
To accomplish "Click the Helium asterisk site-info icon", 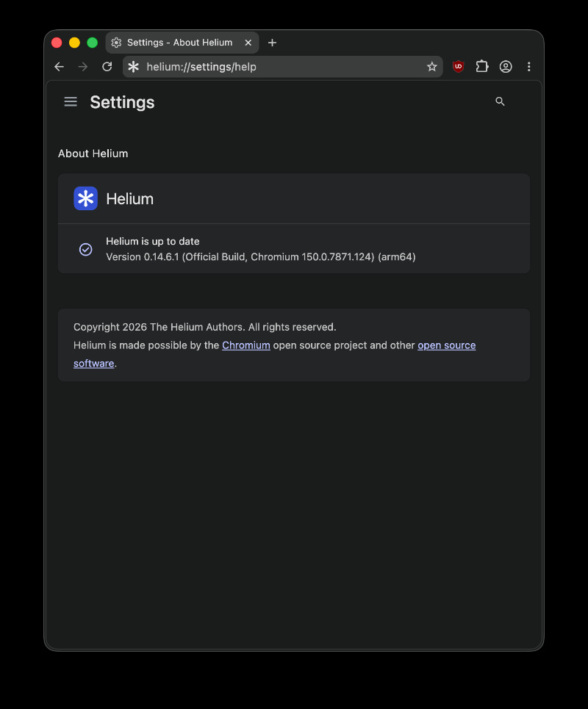I will (133, 67).
